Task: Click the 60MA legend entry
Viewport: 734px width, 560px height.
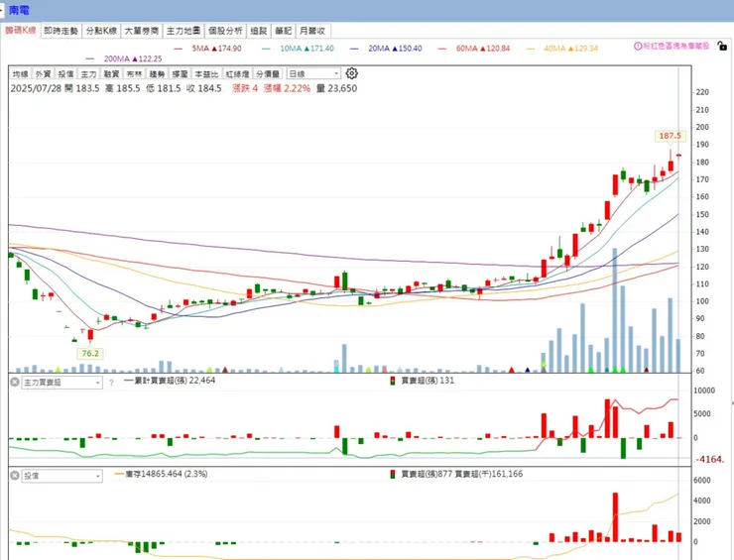Action: [x=474, y=49]
